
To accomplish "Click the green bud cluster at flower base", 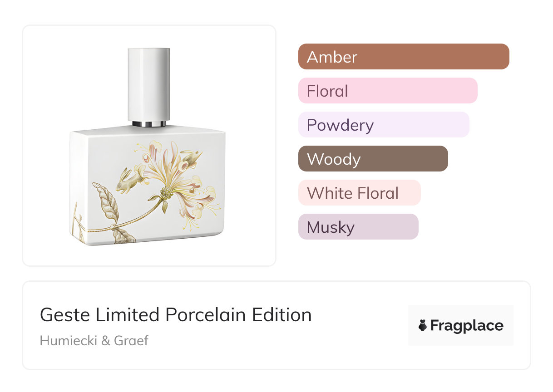I will [x=165, y=195].
